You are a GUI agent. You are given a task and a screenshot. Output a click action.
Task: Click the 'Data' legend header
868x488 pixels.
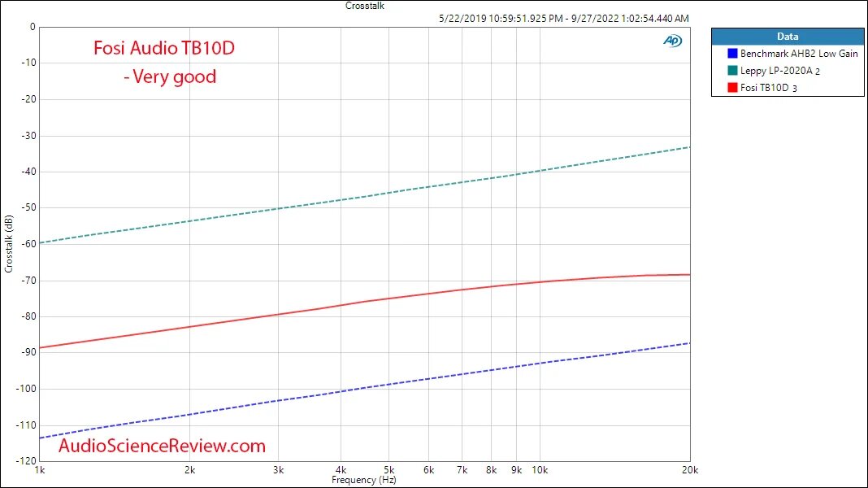tap(788, 37)
